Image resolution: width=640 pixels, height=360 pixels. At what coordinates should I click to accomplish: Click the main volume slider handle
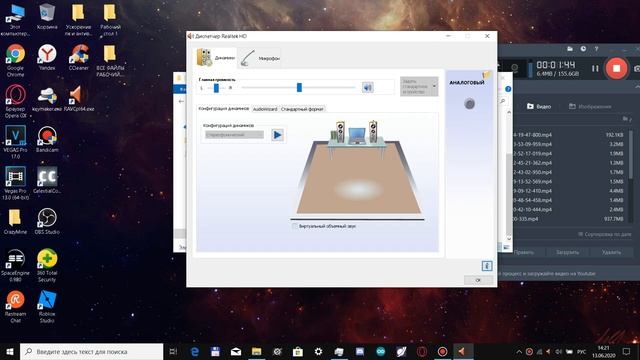click(x=299, y=87)
